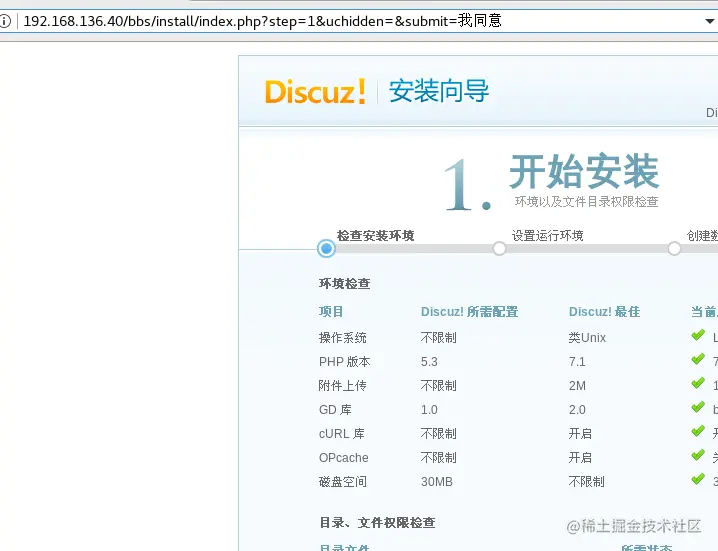Click the PHP 版本 row label
718x551 pixels.
[344, 362]
